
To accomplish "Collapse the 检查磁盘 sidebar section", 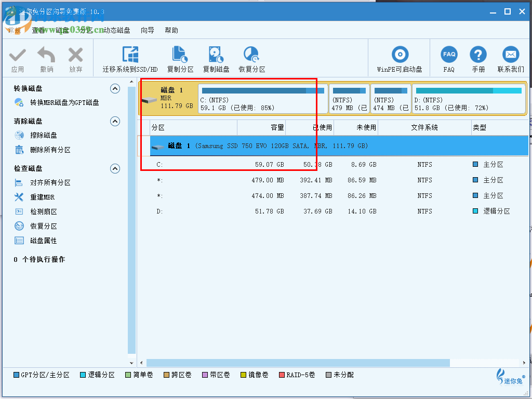I will click(x=115, y=168).
